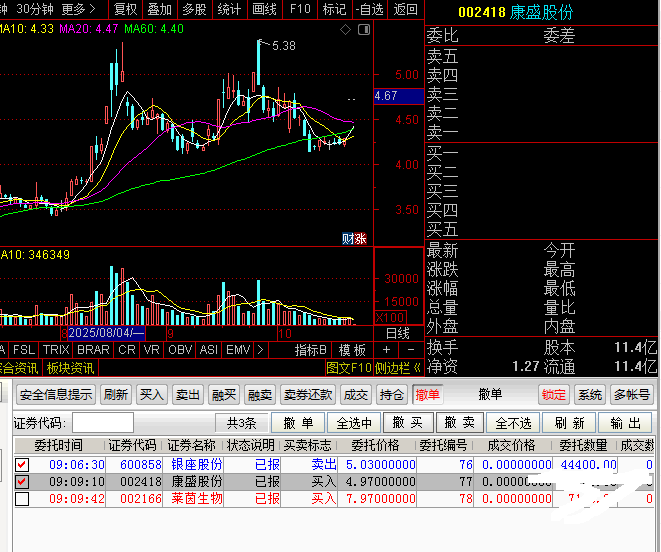Viewport: 661px width, 552px height.
Task: Click 撤 买 to cancel buy orders
Action: pos(408,423)
